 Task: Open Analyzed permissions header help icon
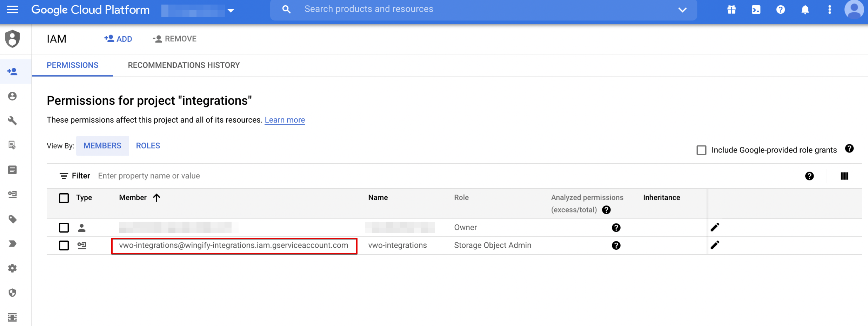pos(606,210)
